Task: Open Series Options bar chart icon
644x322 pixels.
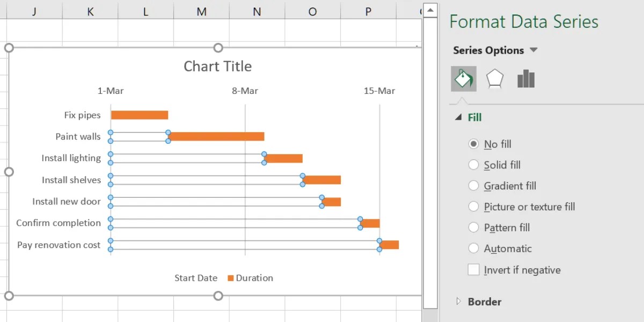Action: coord(525,78)
